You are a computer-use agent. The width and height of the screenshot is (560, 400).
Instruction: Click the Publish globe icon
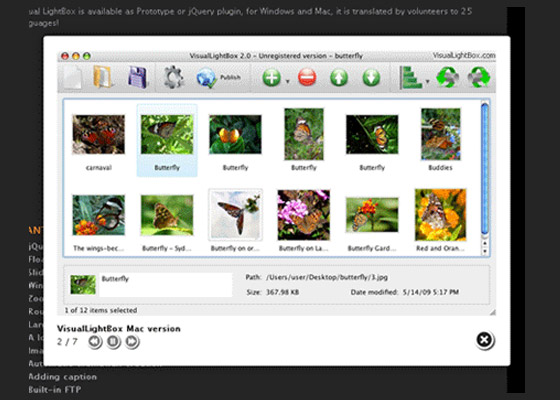[x=206, y=78]
